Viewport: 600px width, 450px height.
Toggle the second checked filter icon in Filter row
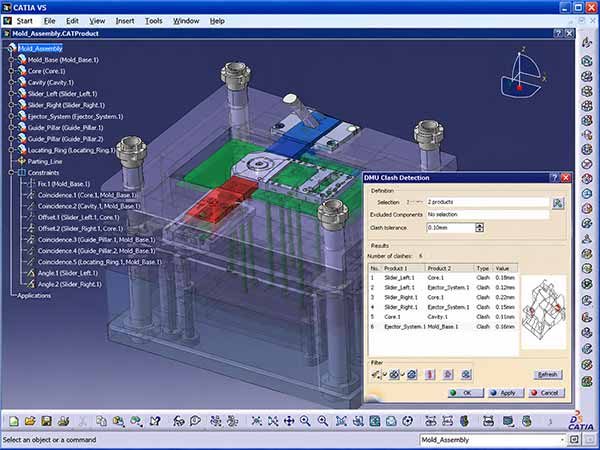coord(394,374)
